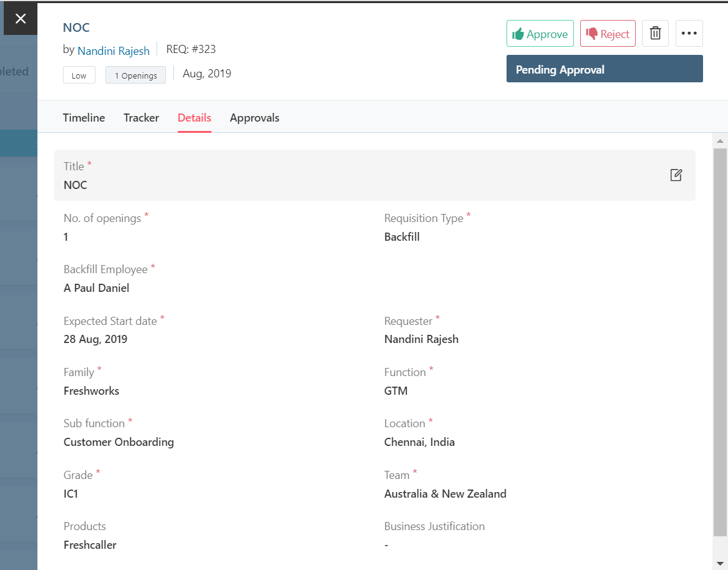Click Function value GTM
This screenshot has height=570, width=728.
click(396, 391)
